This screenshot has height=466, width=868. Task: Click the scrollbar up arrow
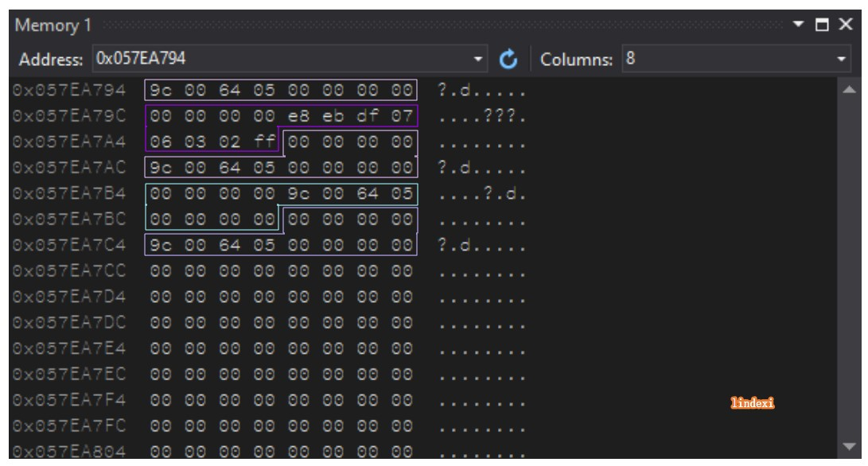[x=849, y=90]
